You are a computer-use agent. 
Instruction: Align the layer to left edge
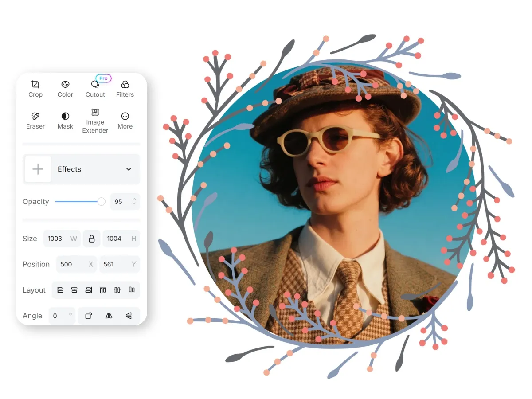60,290
